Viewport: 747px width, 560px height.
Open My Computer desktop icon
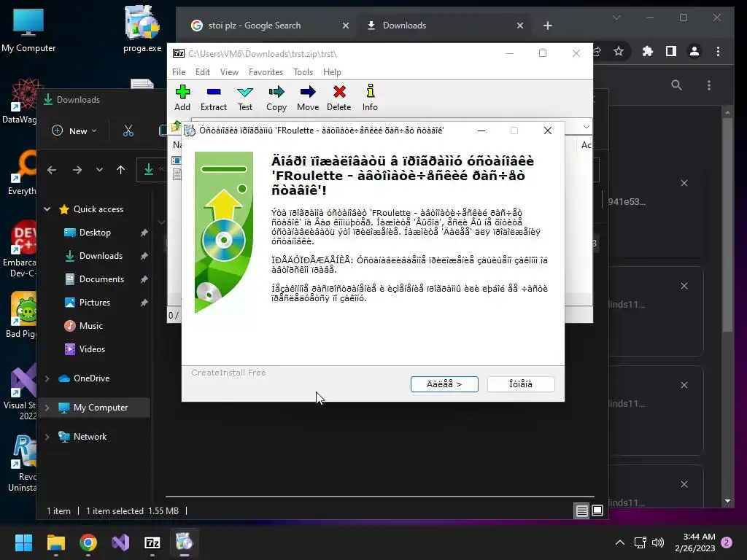[28, 31]
